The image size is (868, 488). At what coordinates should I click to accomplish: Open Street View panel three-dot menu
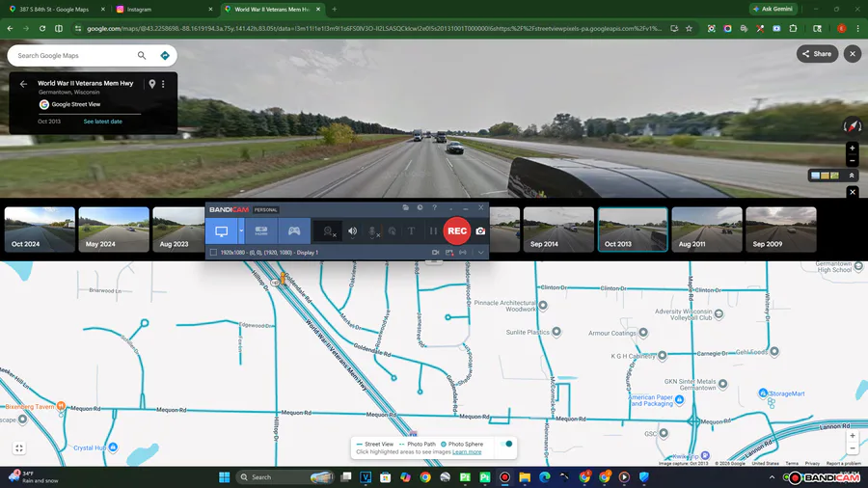163,84
